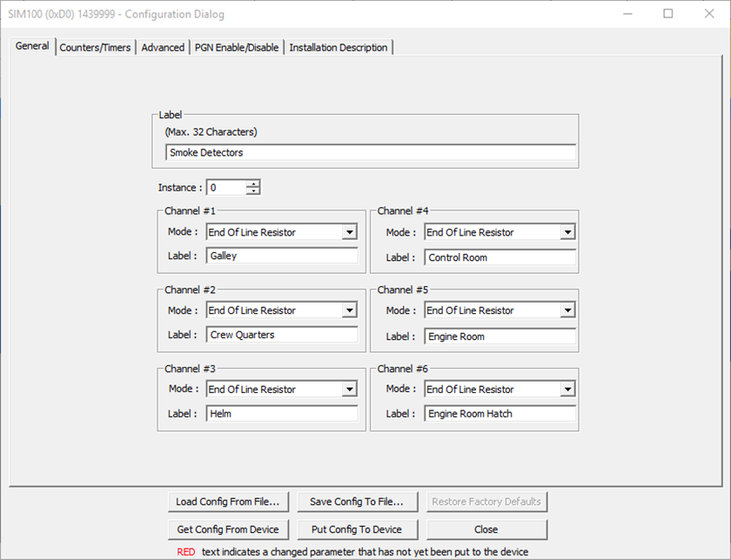The width and height of the screenshot is (731, 560).
Task: Click the Smoke Detectors label field
Action: (x=370, y=153)
